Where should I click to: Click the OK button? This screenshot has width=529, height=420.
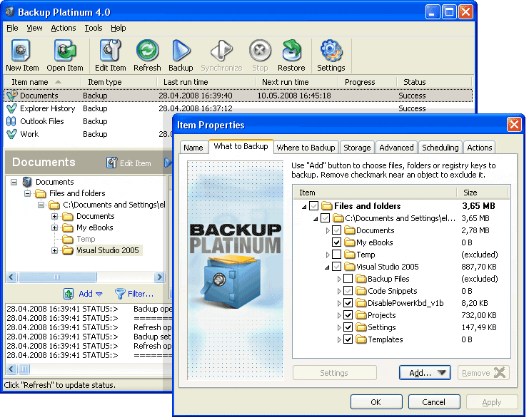click(x=376, y=402)
